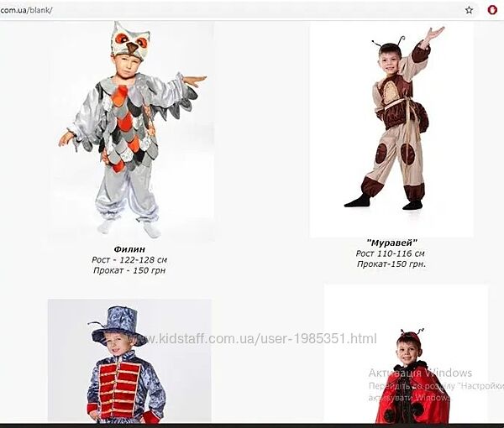Click the Прокат - 150 грн price line
Viewport: 504px width, 428px height.
pyautogui.click(x=129, y=270)
